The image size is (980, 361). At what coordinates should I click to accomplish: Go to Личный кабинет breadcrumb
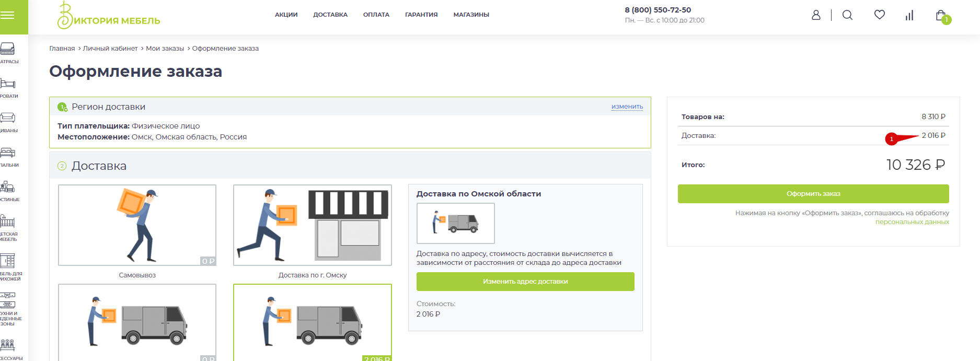click(110, 49)
